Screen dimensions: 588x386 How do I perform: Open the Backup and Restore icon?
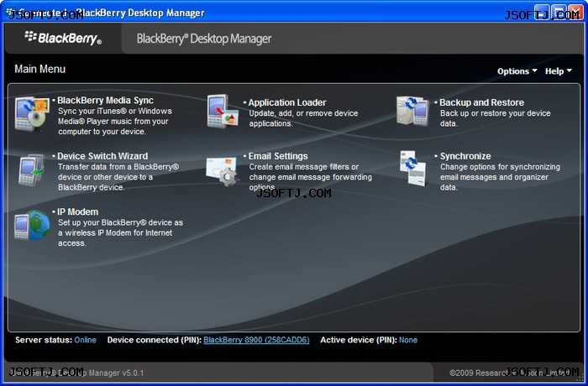coord(412,111)
